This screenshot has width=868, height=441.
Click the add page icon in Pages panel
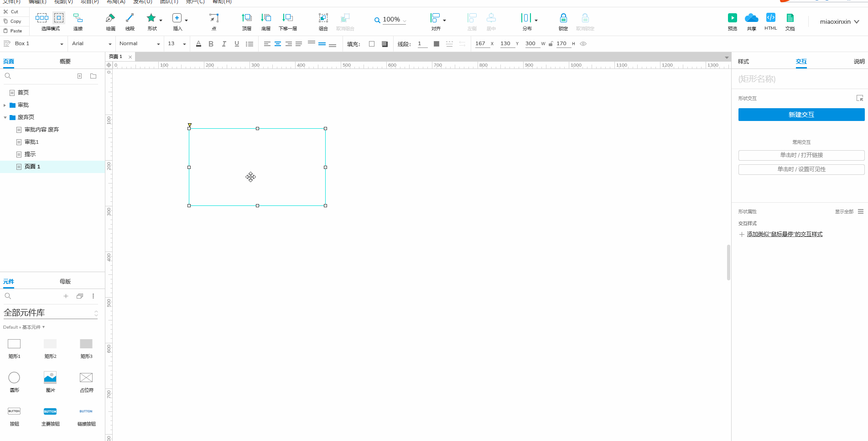79,76
